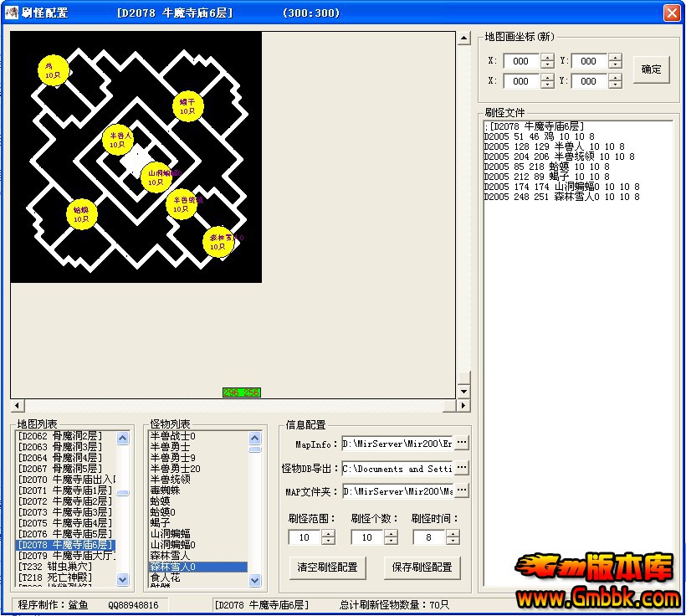Increase the 刷怪时间 value
Viewport: 686px width, 616px height.
tap(453, 533)
